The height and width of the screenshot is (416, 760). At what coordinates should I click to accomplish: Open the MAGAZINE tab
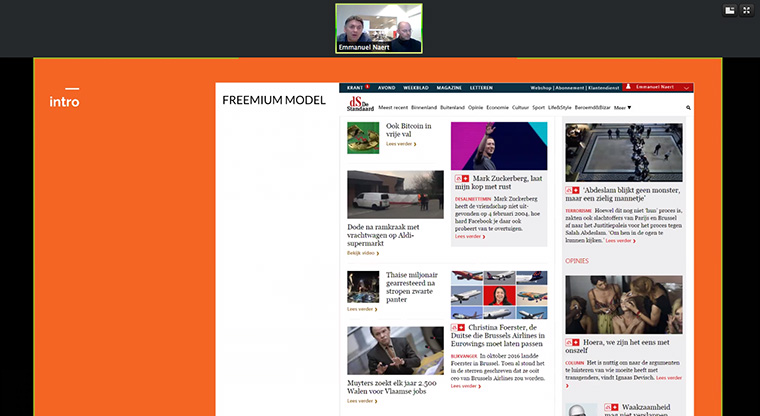(449, 88)
